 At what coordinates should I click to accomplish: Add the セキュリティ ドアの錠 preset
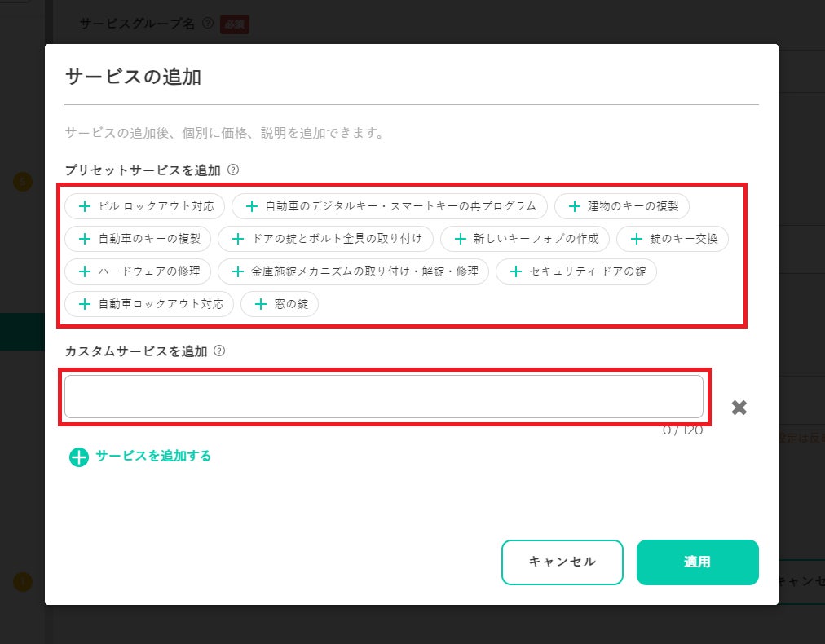(576, 271)
